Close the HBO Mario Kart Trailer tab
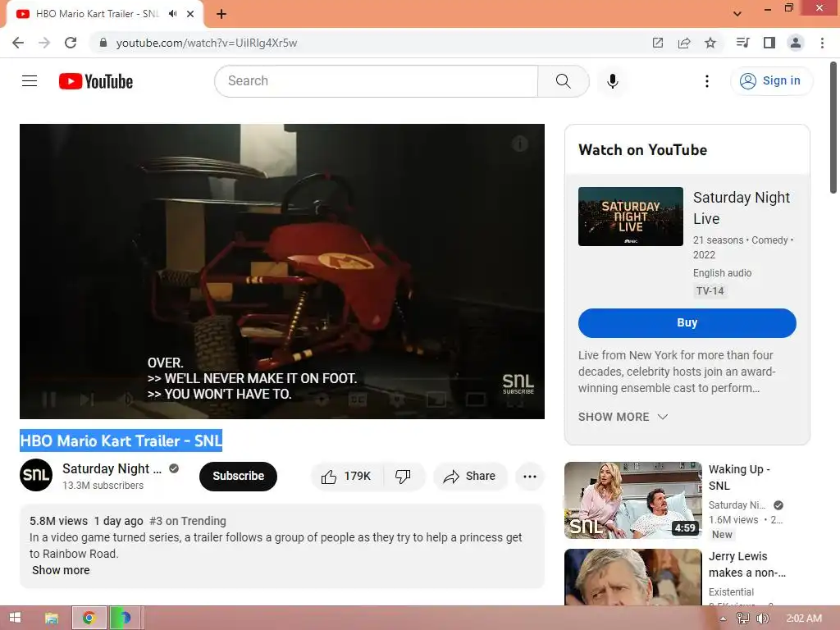The image size is (840, 630). coord(190,14)
